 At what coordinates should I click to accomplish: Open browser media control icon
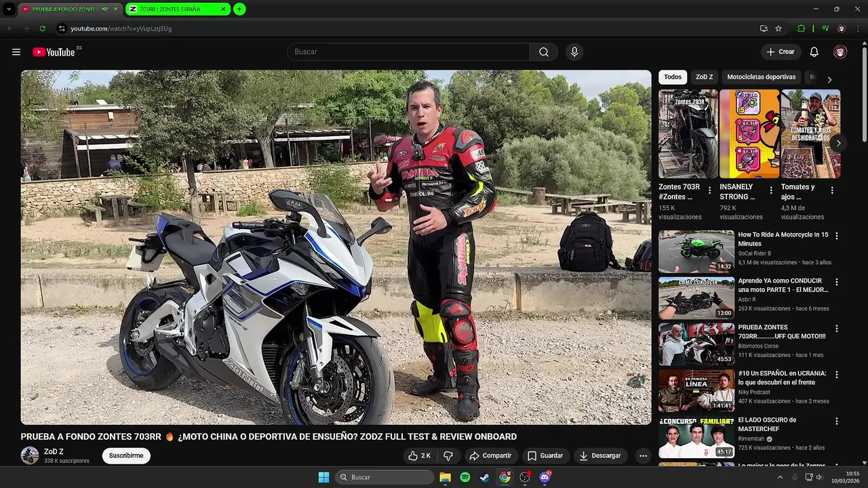click(x=825, y=28)
